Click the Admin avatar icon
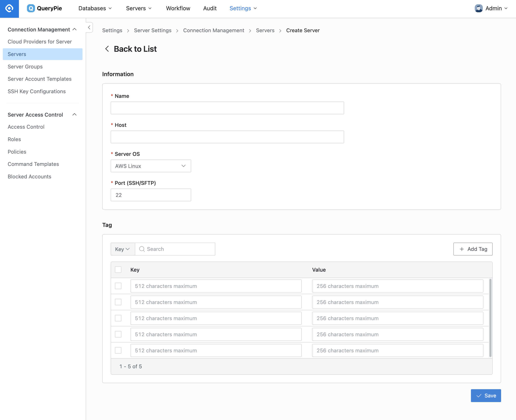 click(479, 8)
